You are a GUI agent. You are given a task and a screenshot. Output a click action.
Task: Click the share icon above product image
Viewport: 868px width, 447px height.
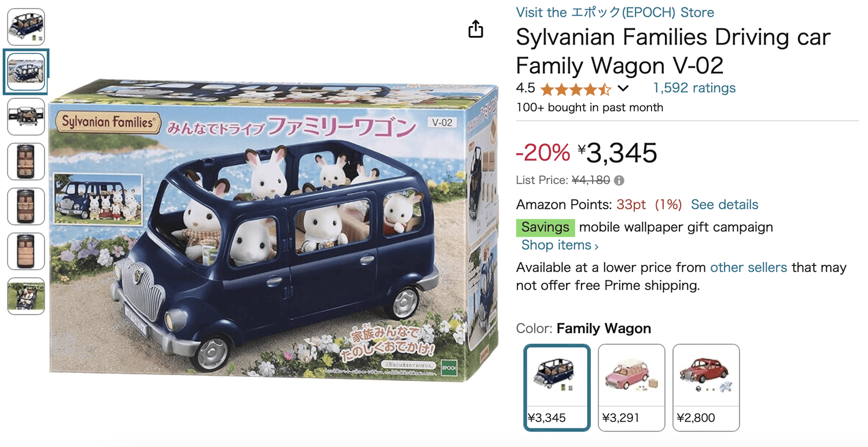pyautogui.click(x=476, y=29)
